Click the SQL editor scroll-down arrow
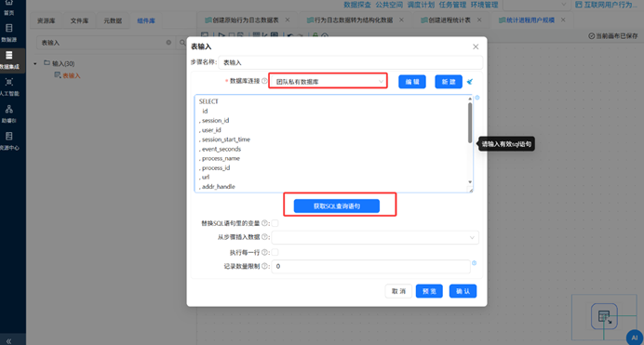This screenshot has height=345, width=644. click(470, 181)
